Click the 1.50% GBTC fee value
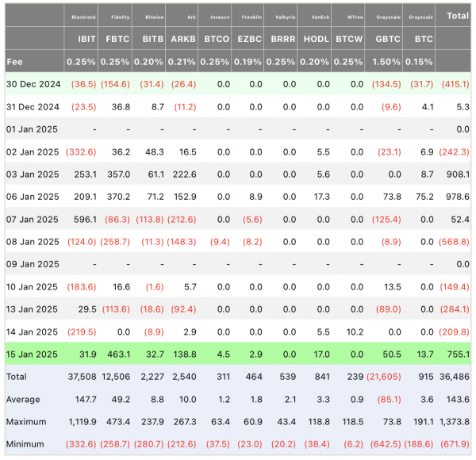This screenshot has width=476, height=460. tap(386, 62)
